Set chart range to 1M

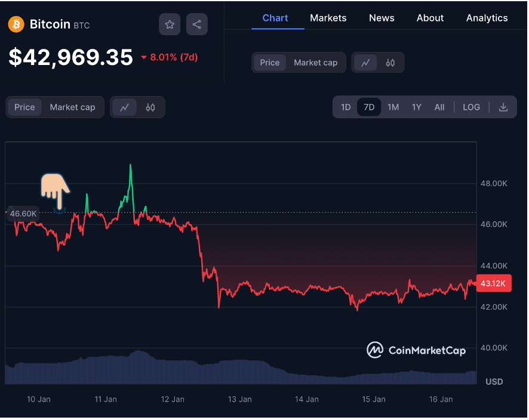pos(393,107)
